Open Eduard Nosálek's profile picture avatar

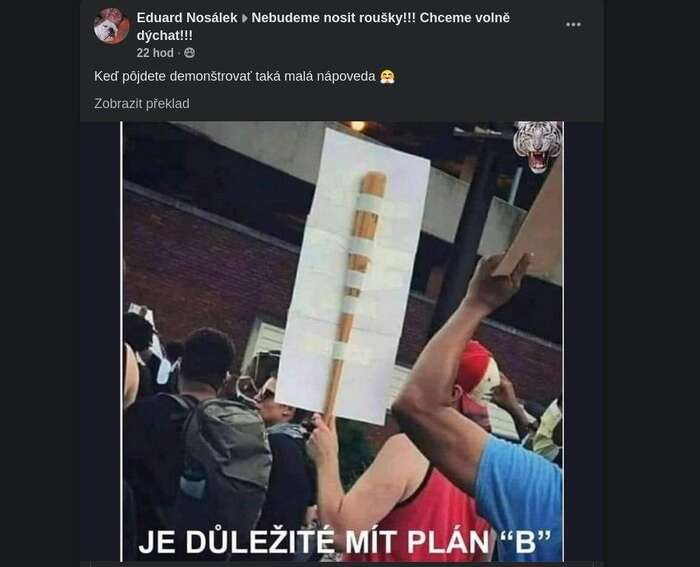[x=112, y=26]
